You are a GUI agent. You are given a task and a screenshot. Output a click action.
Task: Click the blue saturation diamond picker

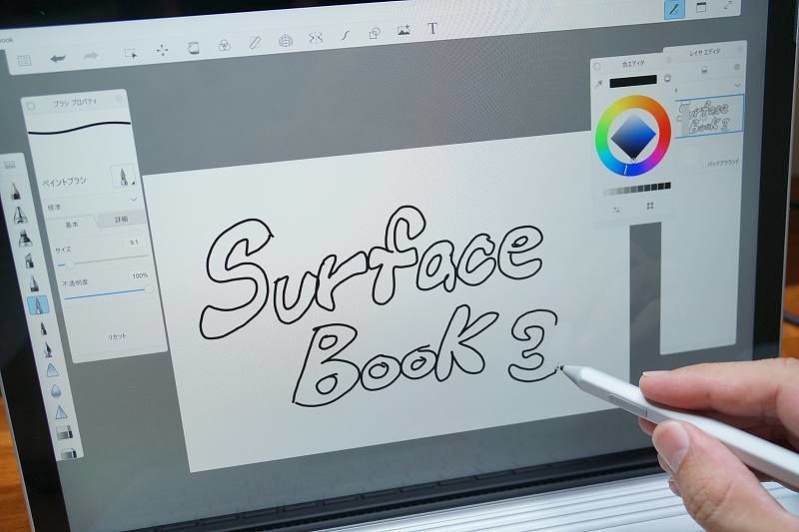(633, 136)
